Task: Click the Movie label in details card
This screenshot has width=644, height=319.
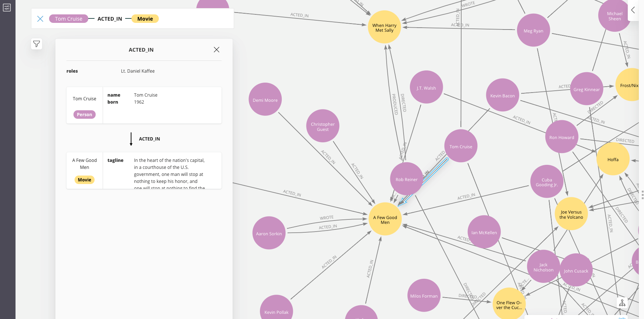Action: [85, 180]
